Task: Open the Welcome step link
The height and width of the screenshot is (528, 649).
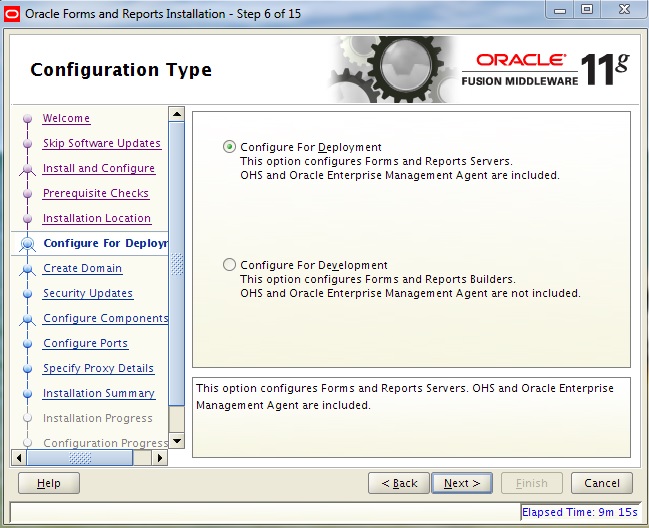Action: coord(66,118)
